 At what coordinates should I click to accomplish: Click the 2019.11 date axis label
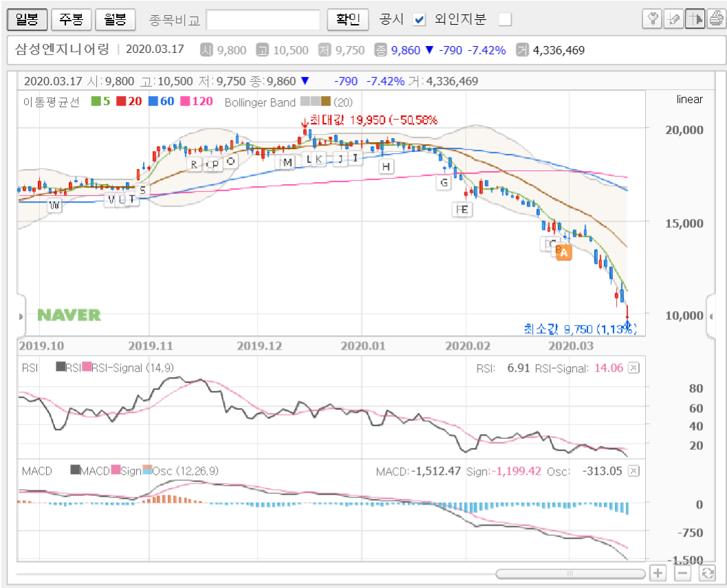[150, 346]
